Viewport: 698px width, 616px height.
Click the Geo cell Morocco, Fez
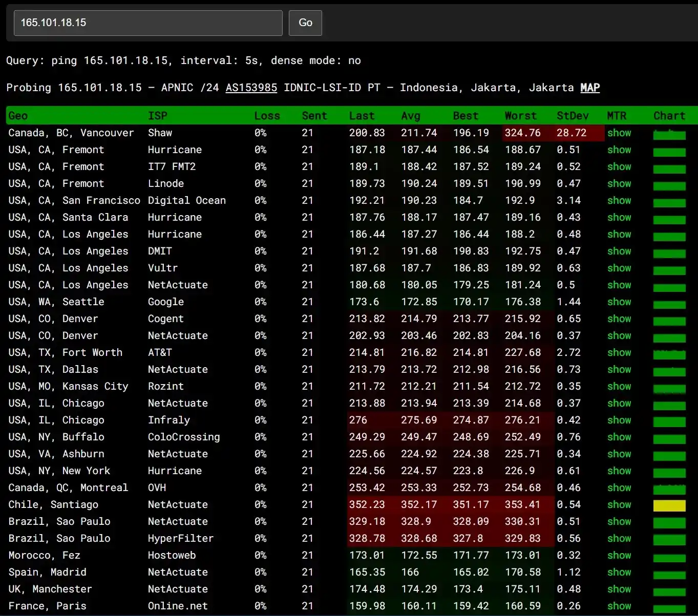[x=44, y=555]
